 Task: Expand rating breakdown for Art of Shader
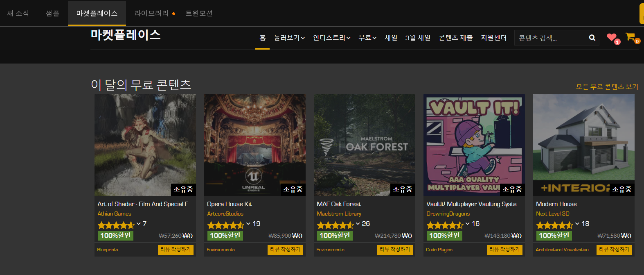pyautogui.click(x=139, y=224)
